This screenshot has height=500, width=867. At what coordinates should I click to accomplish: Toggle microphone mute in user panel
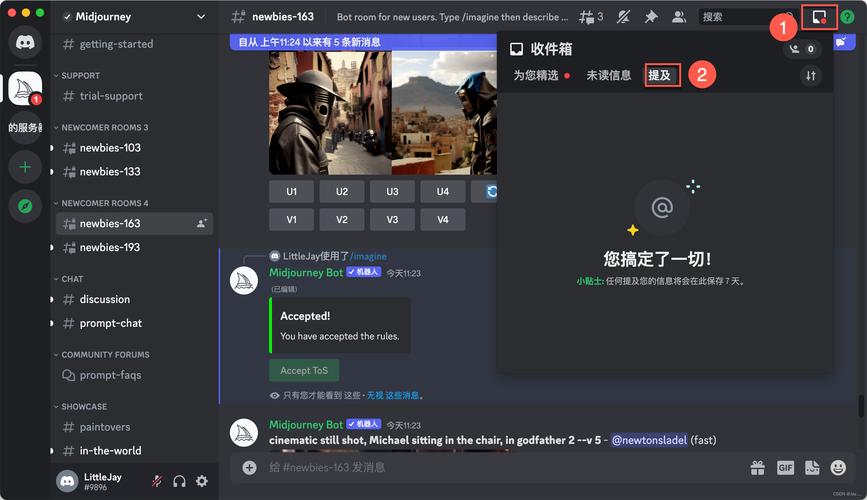[157, 481]
